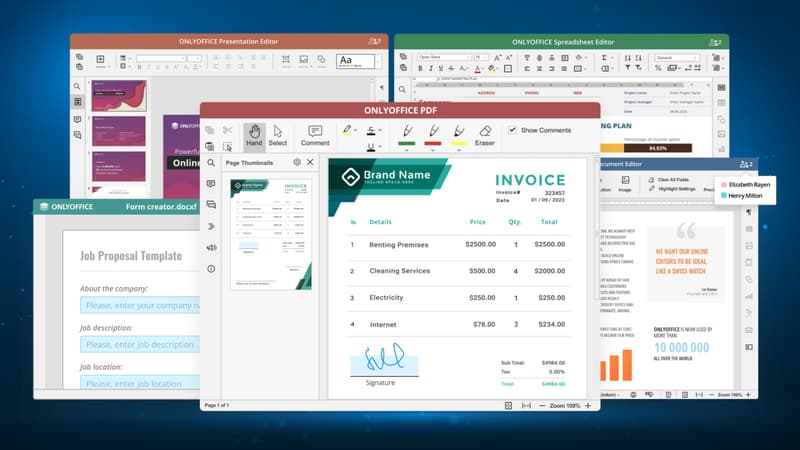
Task: Click Highlight Settings in Document Editor
Action: [x=671, y=189]
